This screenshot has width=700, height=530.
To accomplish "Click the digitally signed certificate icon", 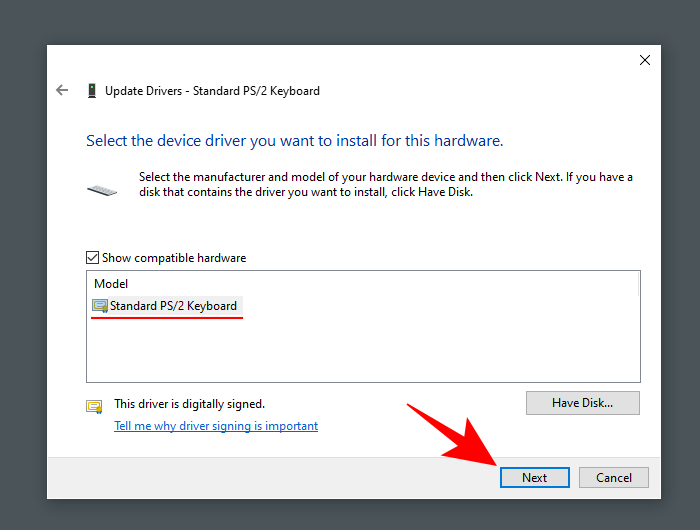I will [94, 406].
